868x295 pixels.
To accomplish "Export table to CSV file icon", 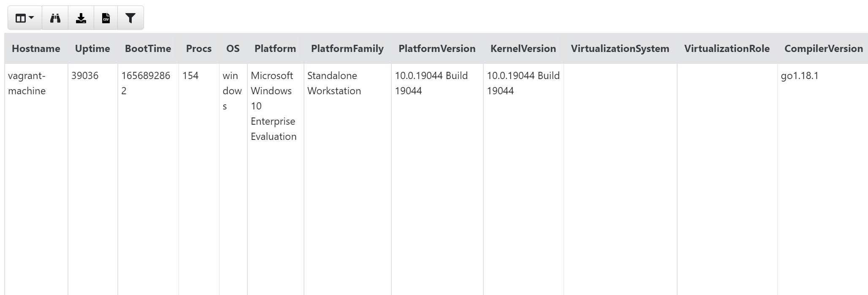I will tap(106, 18).
